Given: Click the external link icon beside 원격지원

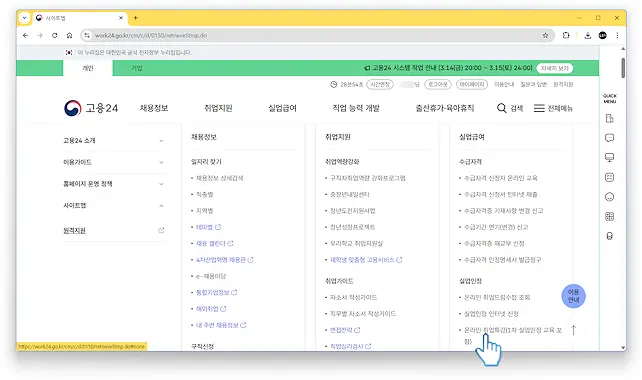Looking at the screenshot, I should [x=161, y=231].
